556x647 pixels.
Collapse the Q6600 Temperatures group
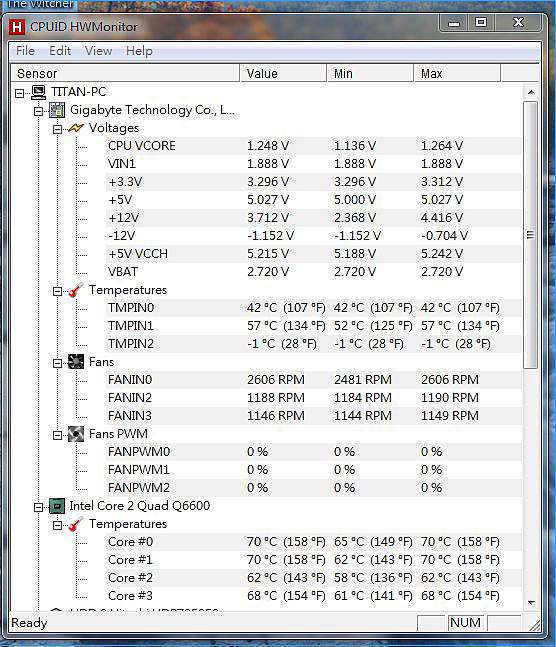coord(57,525)
